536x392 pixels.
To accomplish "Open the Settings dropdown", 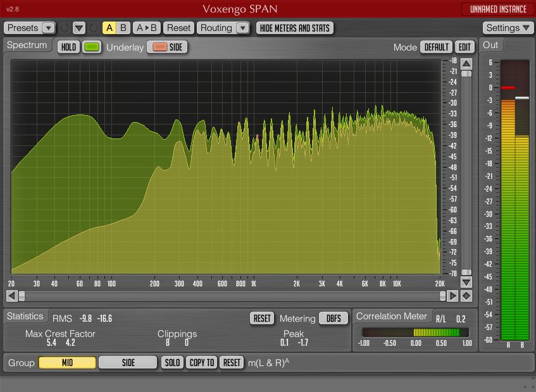I will tap(508, 28).
